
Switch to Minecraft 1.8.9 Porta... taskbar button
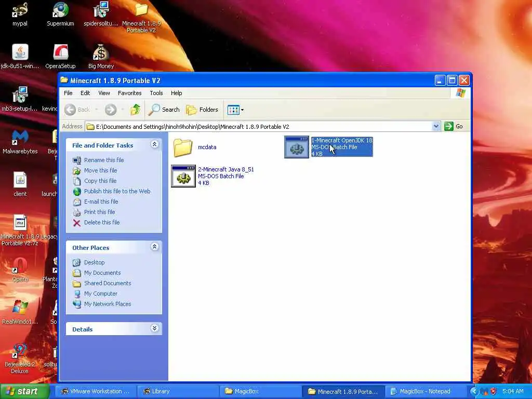tap(343, 391)
